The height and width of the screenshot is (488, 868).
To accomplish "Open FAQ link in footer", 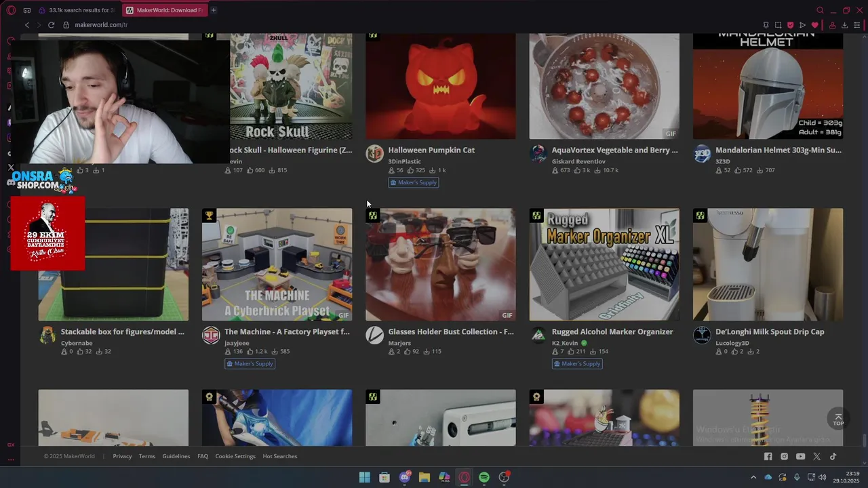I will (x=203, y=456).
